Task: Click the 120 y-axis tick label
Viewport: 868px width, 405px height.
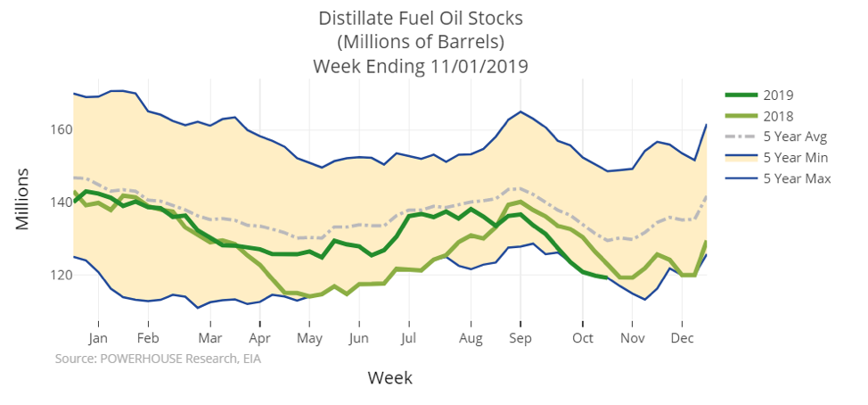Action: pyautogui.click(x=61, y=275)
